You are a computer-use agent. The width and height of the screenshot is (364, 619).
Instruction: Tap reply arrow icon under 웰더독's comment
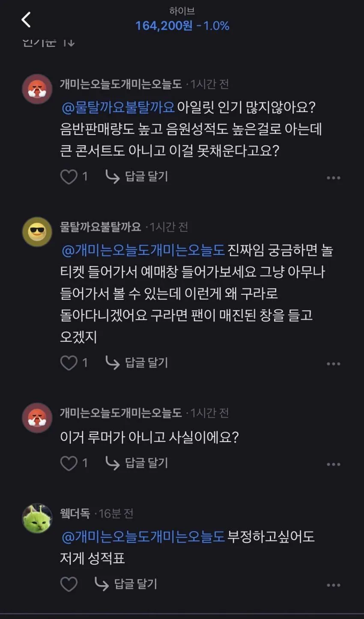[101, 584]
